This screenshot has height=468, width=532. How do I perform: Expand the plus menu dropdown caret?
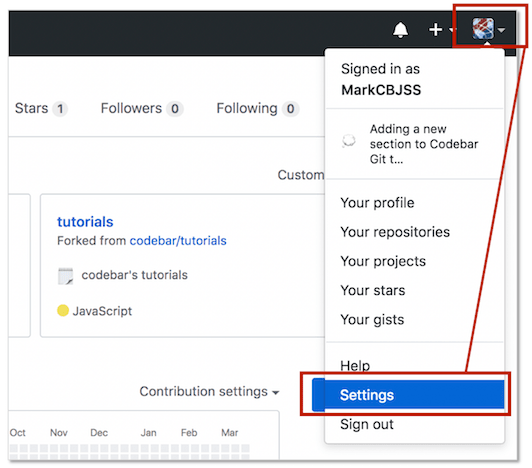[x=452, y=30]
